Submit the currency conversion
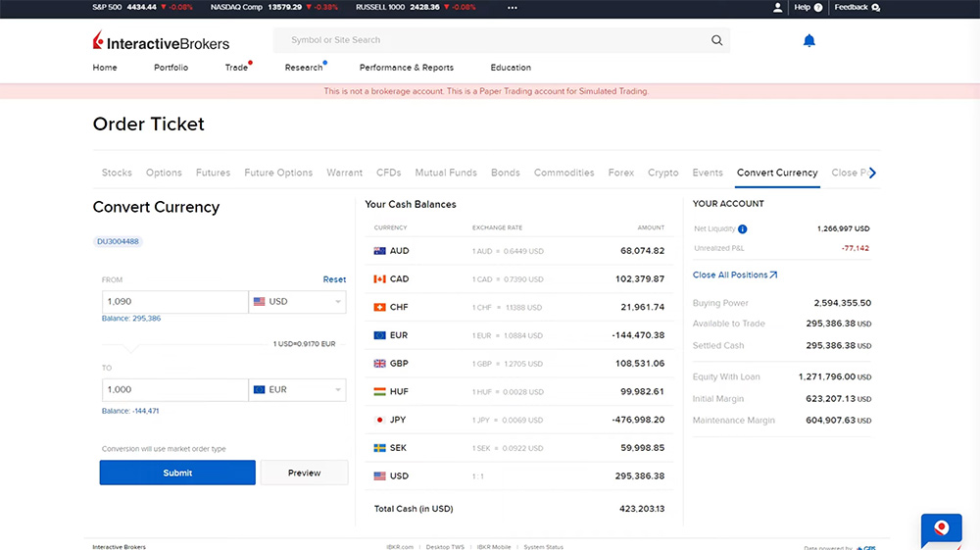 click(x=177, y=473)
